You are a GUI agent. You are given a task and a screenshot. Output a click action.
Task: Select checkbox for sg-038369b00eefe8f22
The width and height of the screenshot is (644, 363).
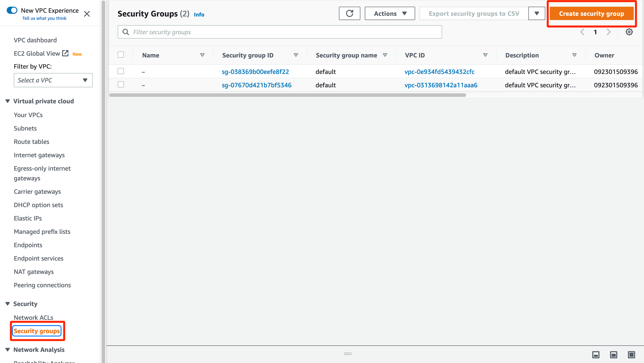pyautogui.click(x=121, y=71)
